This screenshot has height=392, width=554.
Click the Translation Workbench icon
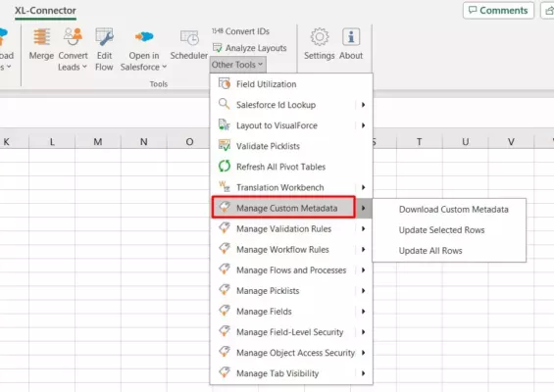coord(224,186)
